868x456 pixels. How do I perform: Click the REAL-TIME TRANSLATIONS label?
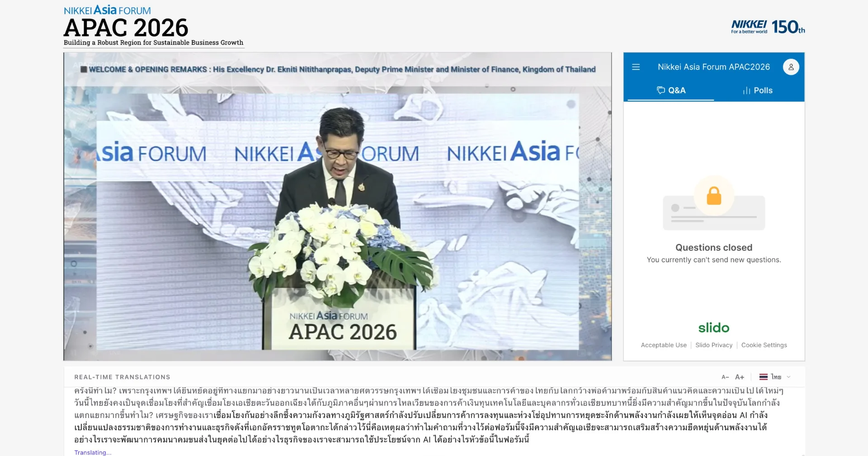(122, 377)
